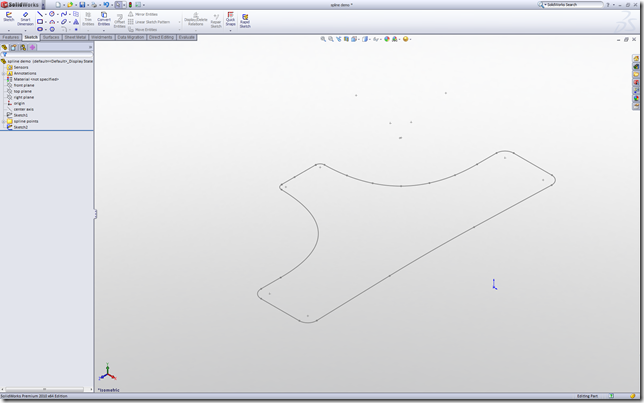Click the Print icon

click(94, 5)
